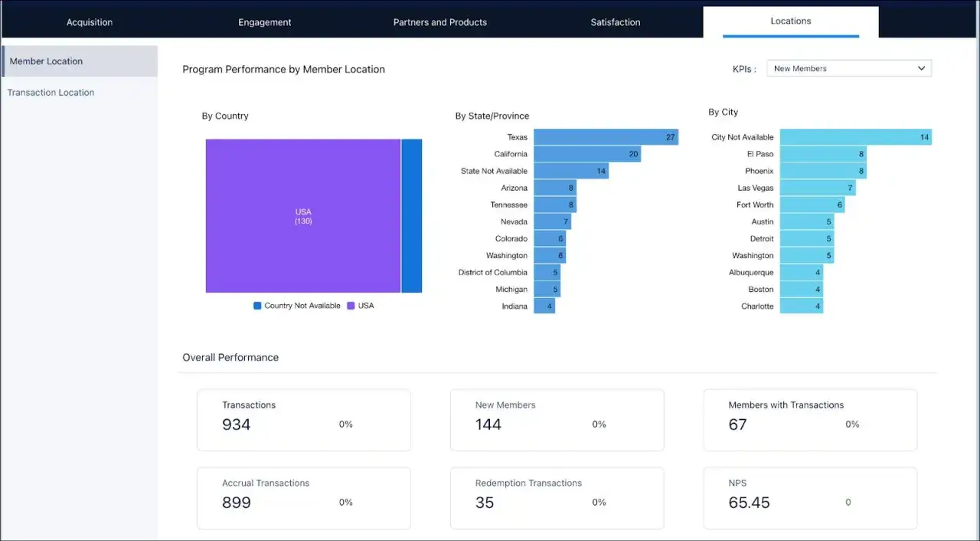Click the Country Not Available treemap block
Viewport: 980px width, 541px height.
tap(412, 216)
